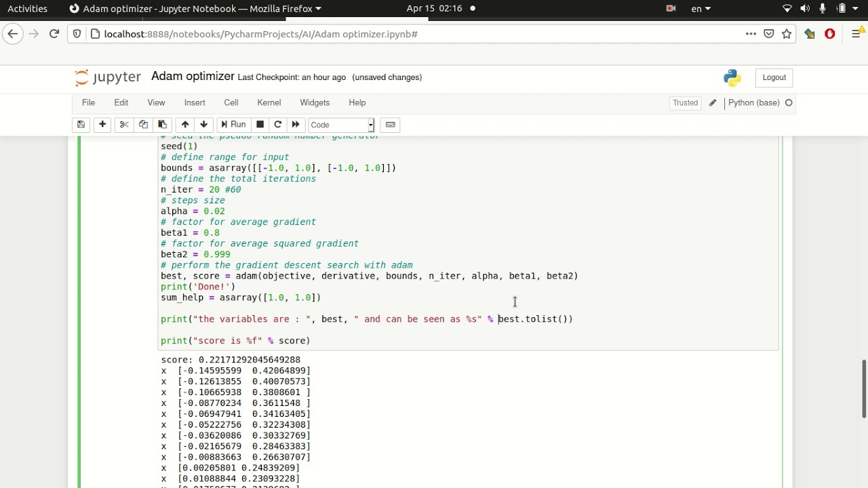Interrupt the kernel with stop icon
The image size is (868, 488).
point(260,125)
